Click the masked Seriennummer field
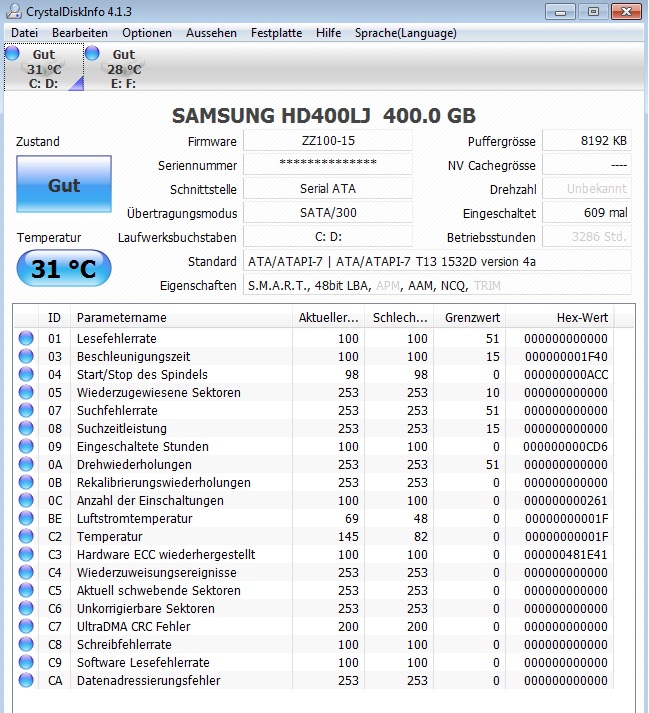The width and height of the screenshot is (649, 713). [x=328, y=164]
